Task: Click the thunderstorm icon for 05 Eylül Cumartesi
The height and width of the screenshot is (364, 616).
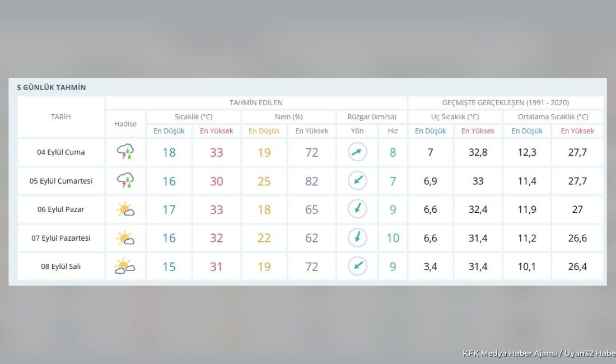Action: coord(125,180)
